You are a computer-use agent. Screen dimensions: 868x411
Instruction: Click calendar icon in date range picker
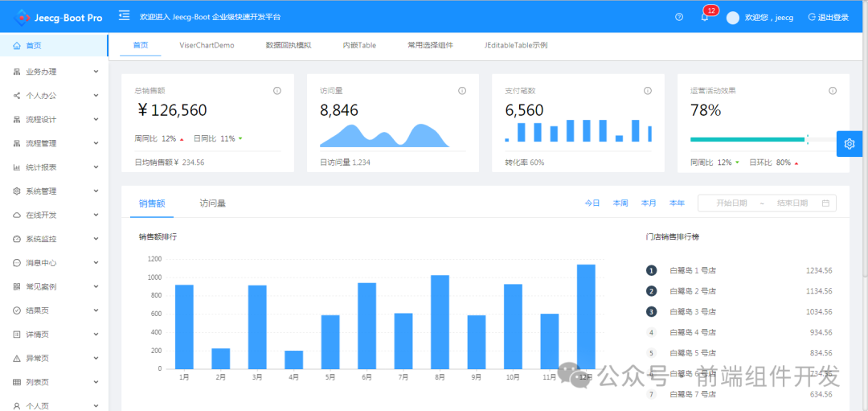click(x=825, y=203)
